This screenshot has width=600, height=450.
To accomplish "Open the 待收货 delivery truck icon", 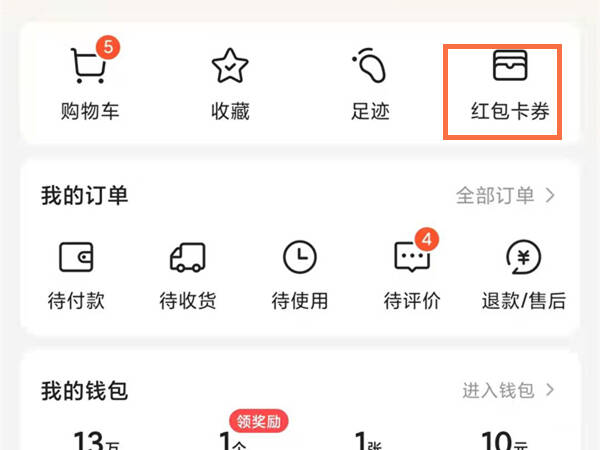I will pyautogui.click(x=188, y=257).
